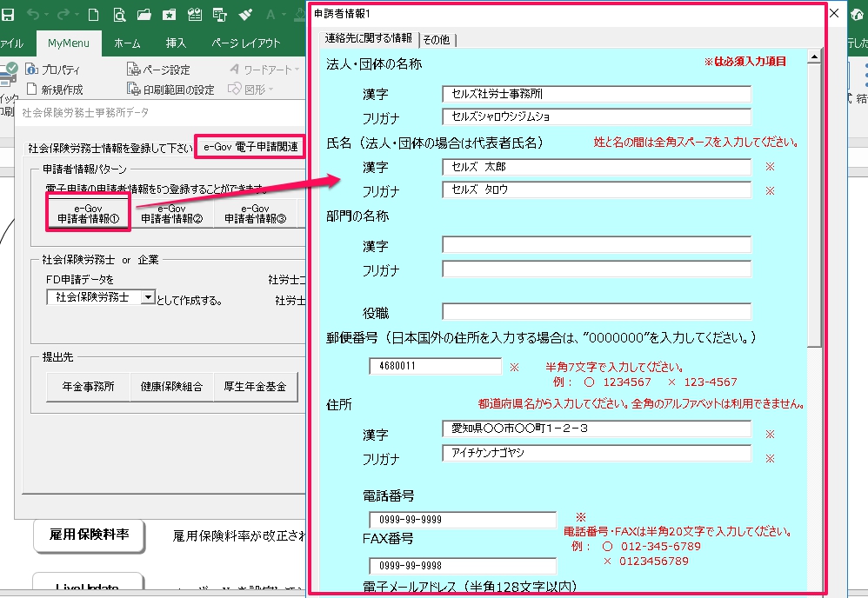Click the 氏名 漢字 field (セルズ 太郎)
The width and height of the screenshot is (868, 598).
pyautogui.click(x=597, y=167)
